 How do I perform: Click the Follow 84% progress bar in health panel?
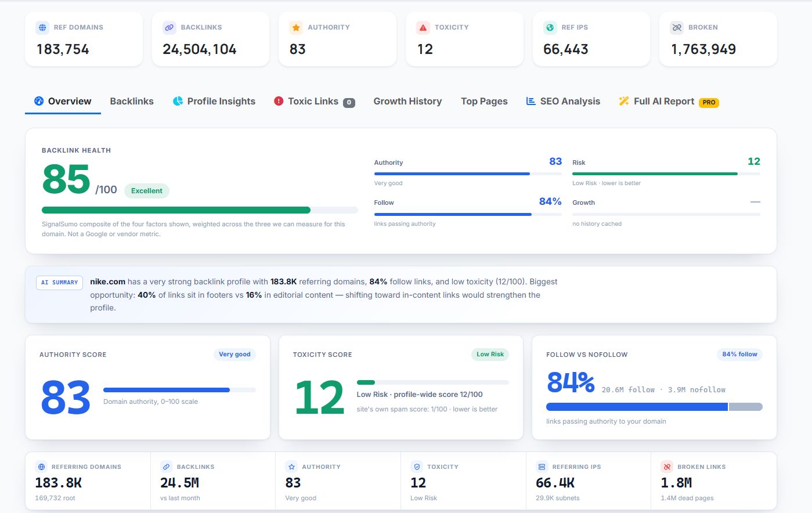click(468, 214)
